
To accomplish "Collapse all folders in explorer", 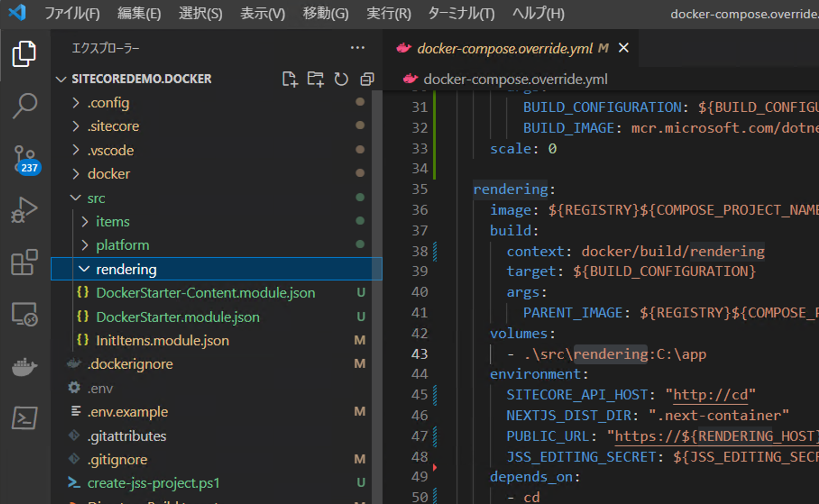I will coord(367,79).
